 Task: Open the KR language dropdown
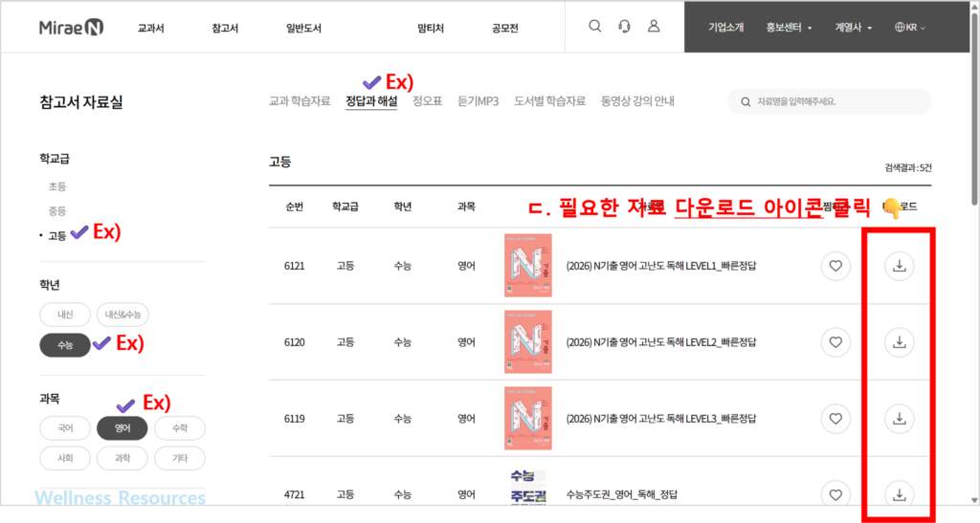pyautogui.click(x=910, y=28)
